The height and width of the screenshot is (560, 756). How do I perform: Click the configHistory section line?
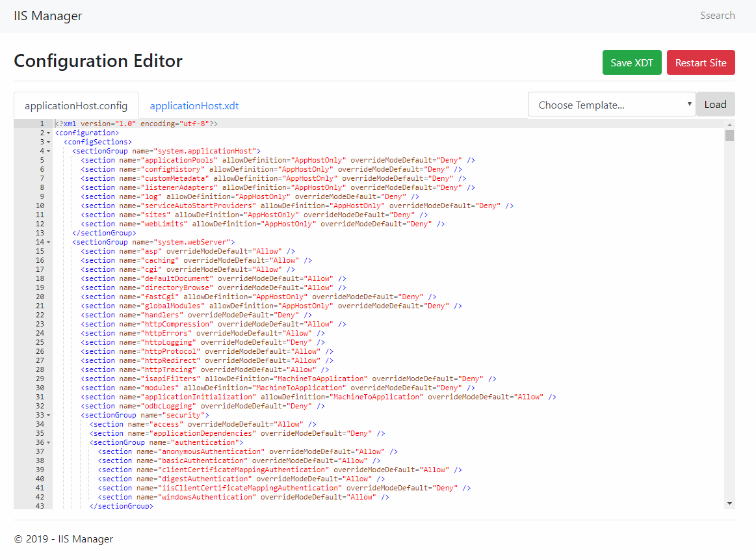[272, 169]
